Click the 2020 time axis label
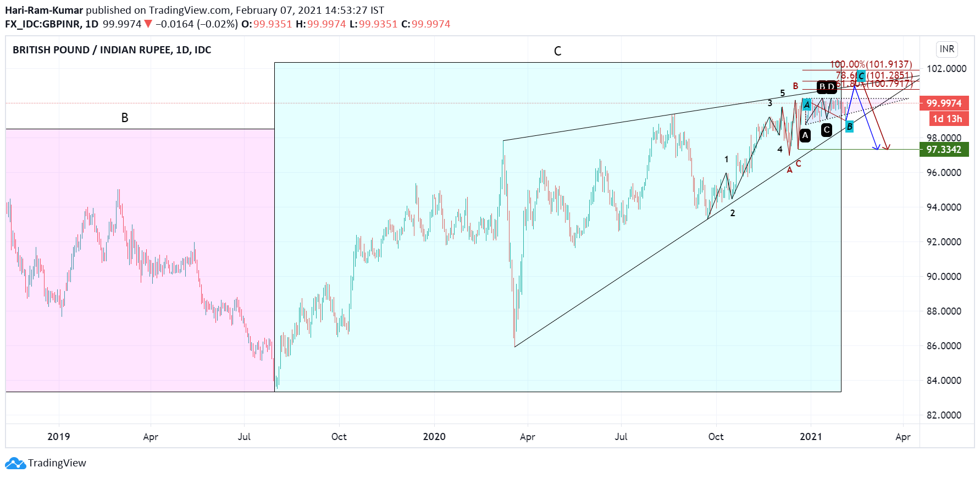This screenshot has height=478, width=980. pos(434,437)
